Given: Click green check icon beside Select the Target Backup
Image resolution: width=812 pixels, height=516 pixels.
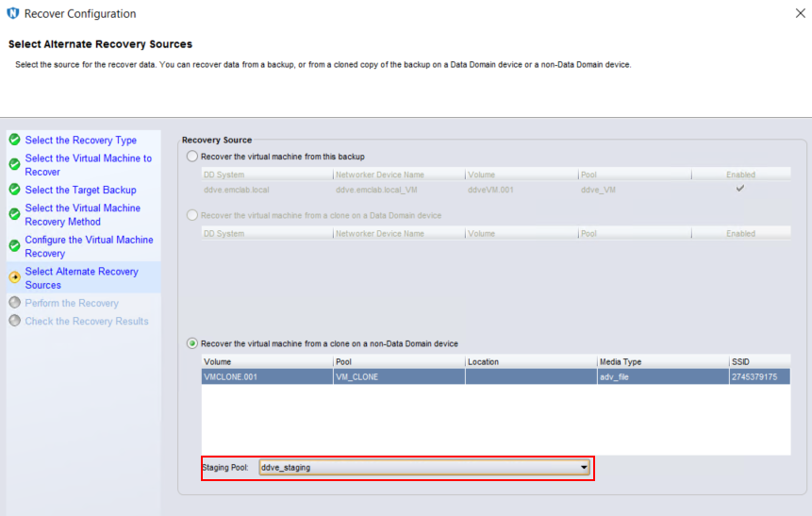Looking at the screenshot, I should coord(14,190).
